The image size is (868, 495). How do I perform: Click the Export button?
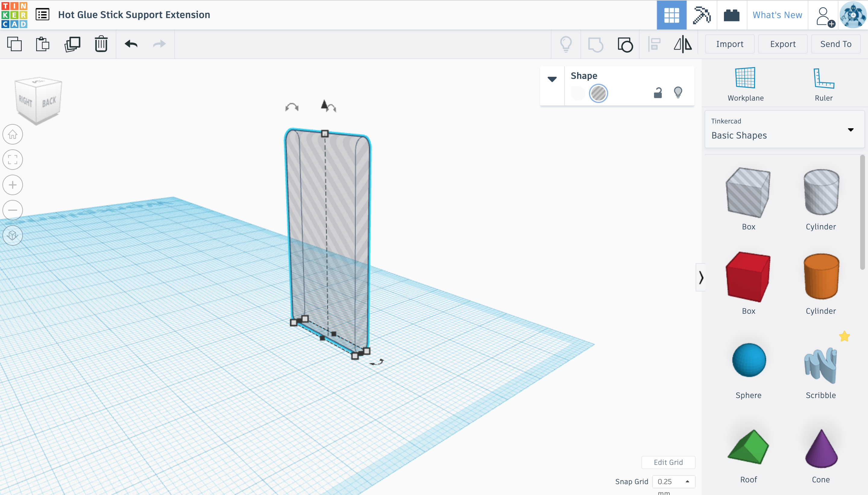[783, 44]
